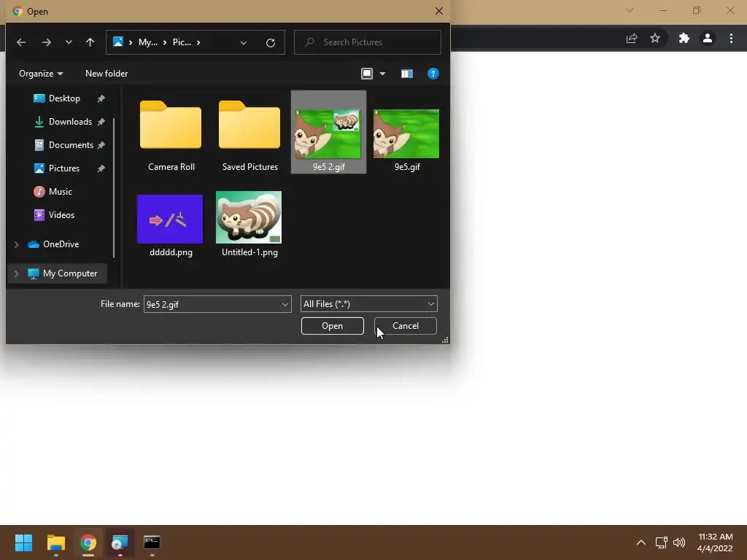747x560 pixels.
Task: Create a New folder
Action: coord(107,74)
